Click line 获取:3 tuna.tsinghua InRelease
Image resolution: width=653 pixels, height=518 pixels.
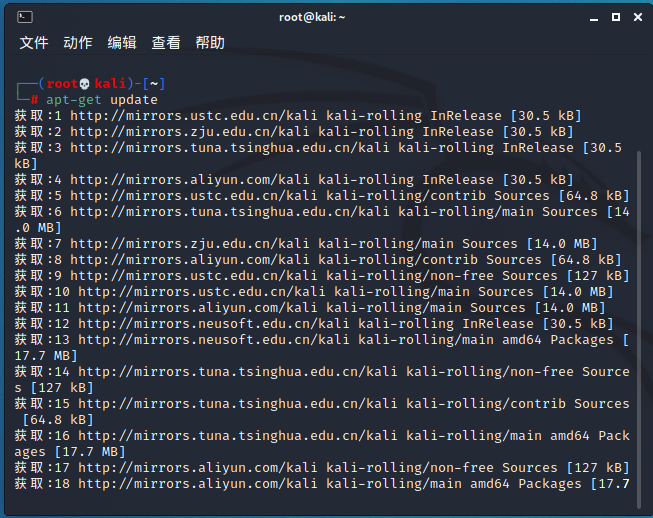pos(318,156)
